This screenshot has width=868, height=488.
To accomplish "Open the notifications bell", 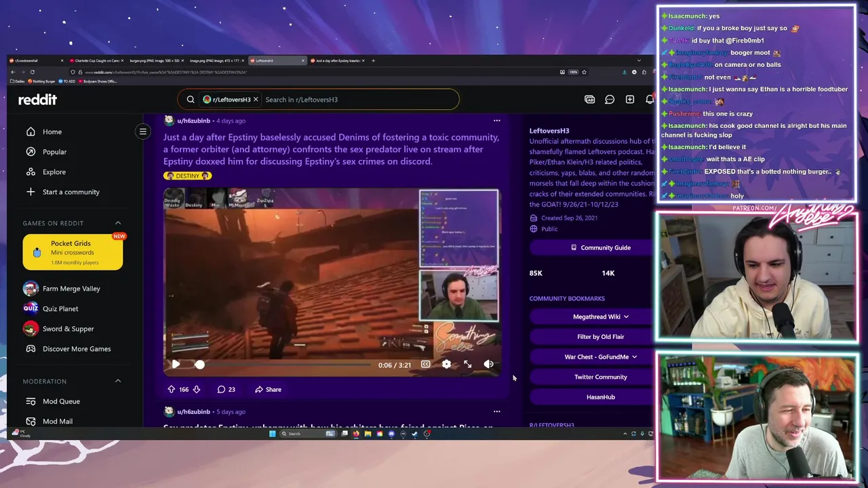I will pyautogui.click(x=649, y=100).
